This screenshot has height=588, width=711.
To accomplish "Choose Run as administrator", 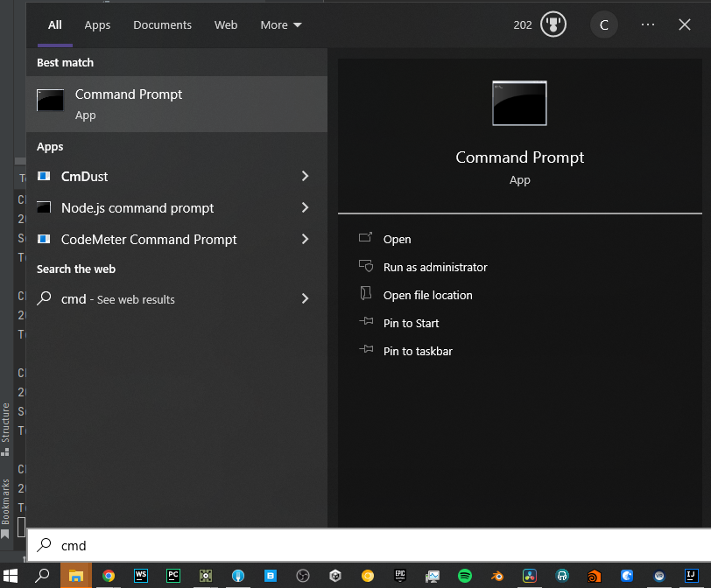I will (x=434, y=267).
